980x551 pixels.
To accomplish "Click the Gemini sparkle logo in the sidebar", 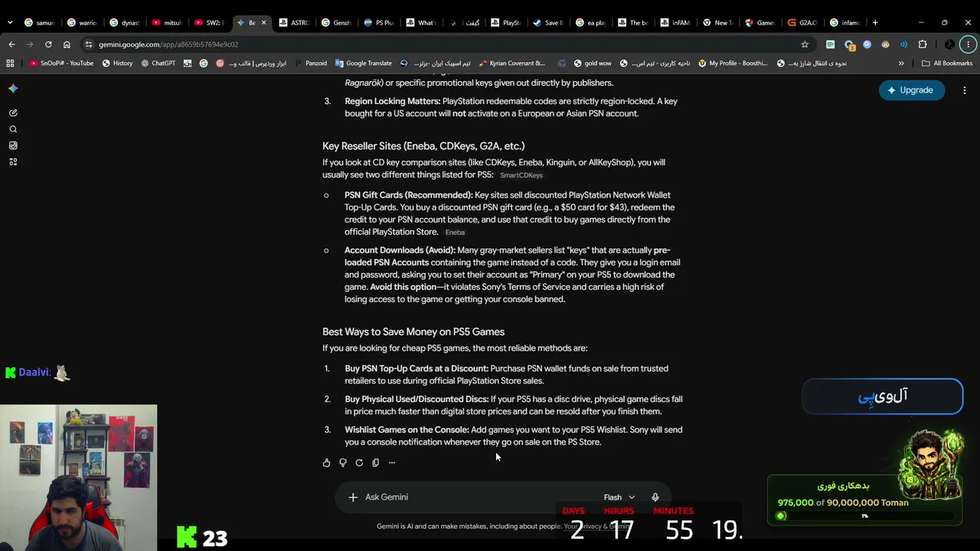I will [x=13, y=89].
